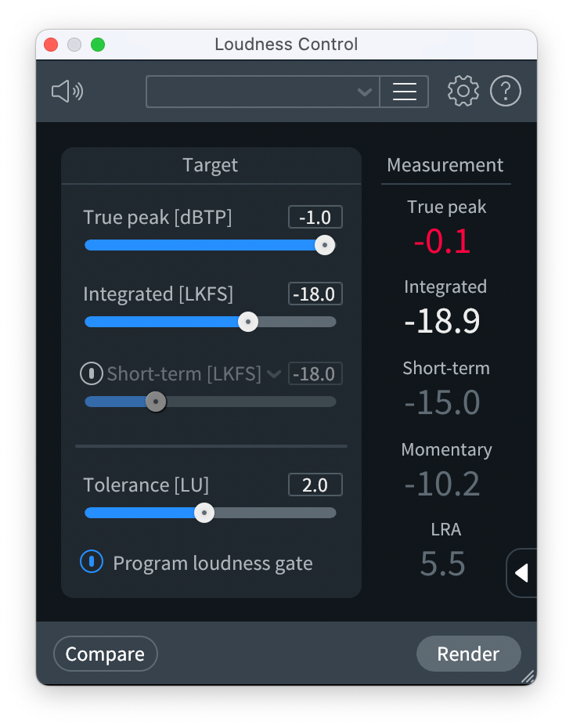Click the Tolerance slider handle

click(204, 513)
